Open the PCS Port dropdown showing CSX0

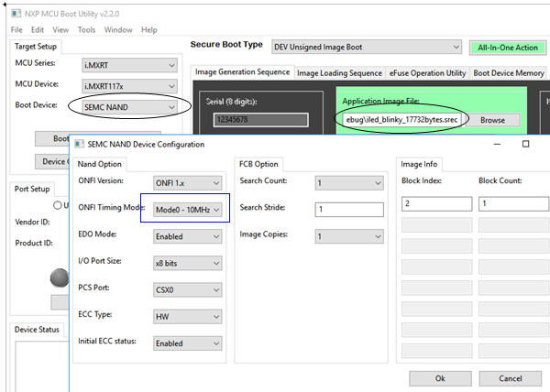pyautogui.click(x=188, y=289)
